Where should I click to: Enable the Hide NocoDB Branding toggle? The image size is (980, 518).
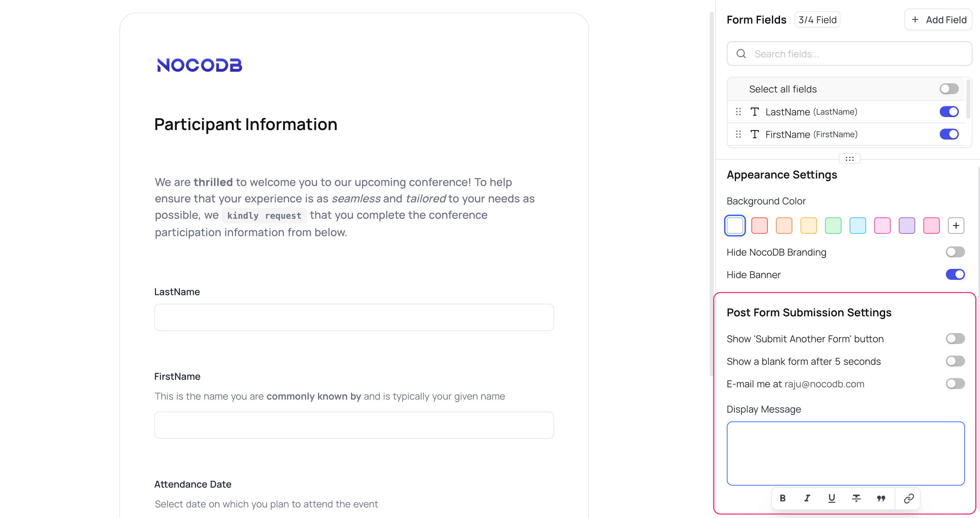click(x=955, y=252)
